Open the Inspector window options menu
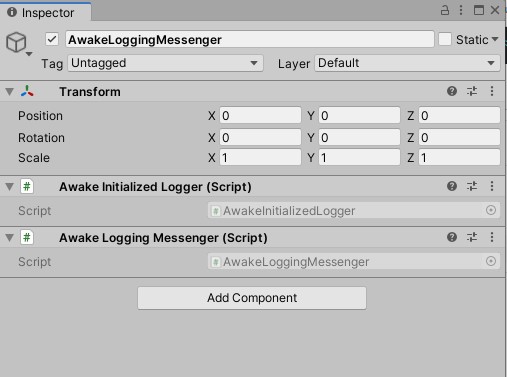Image resolution: width=507 pixels, height=377 pixels. [x=461, y=10]
